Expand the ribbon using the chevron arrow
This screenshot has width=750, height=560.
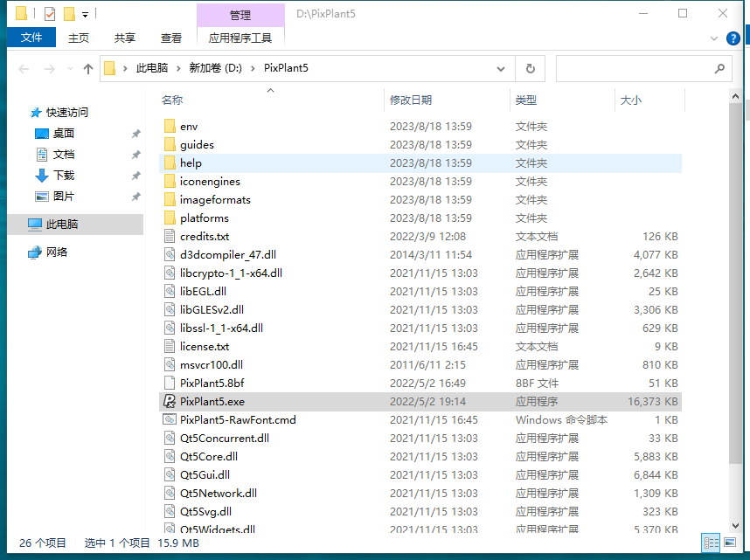tap(716, 38)
